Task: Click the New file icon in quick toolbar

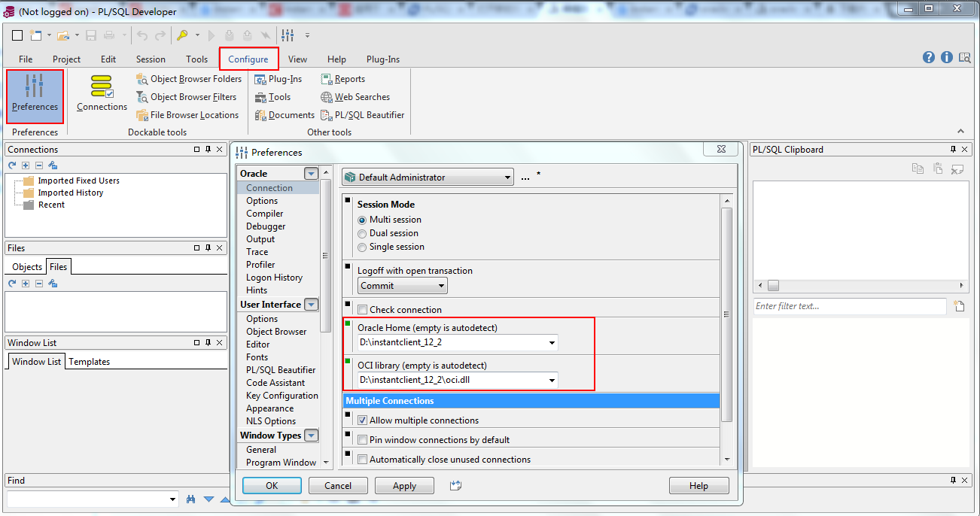Action: tap(35, 35)
